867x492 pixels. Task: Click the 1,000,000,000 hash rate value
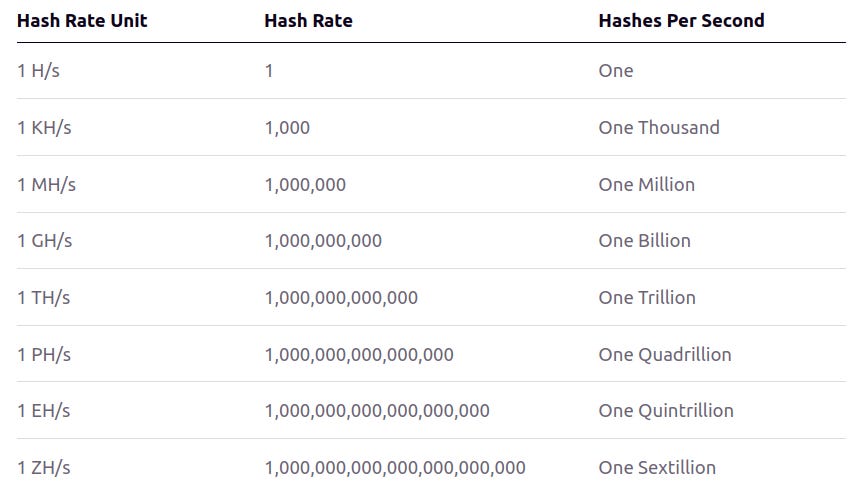[x=323, y=241]
